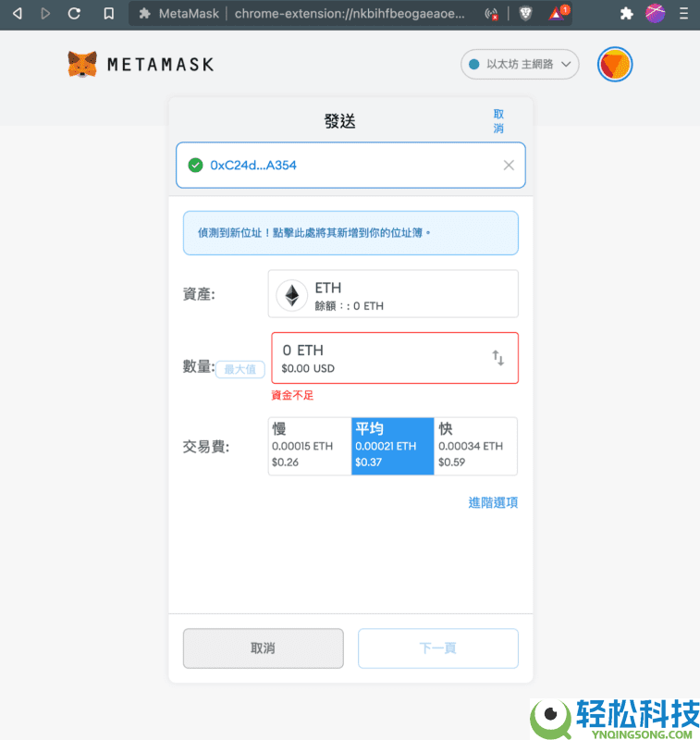Open the ETH asset selector dropdown
Image resolution: width=700 pixels, height=740 pixels.
pyautogui.click(x=393, y=294)
